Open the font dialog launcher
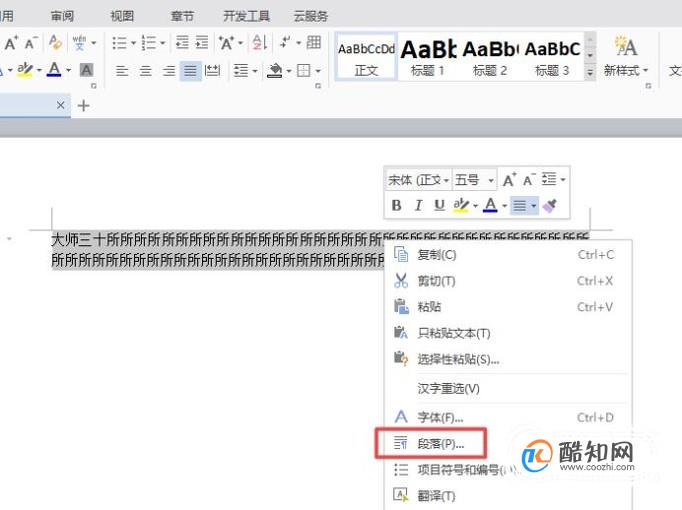This screenshot has width=682, height=510. click(93, 86)
